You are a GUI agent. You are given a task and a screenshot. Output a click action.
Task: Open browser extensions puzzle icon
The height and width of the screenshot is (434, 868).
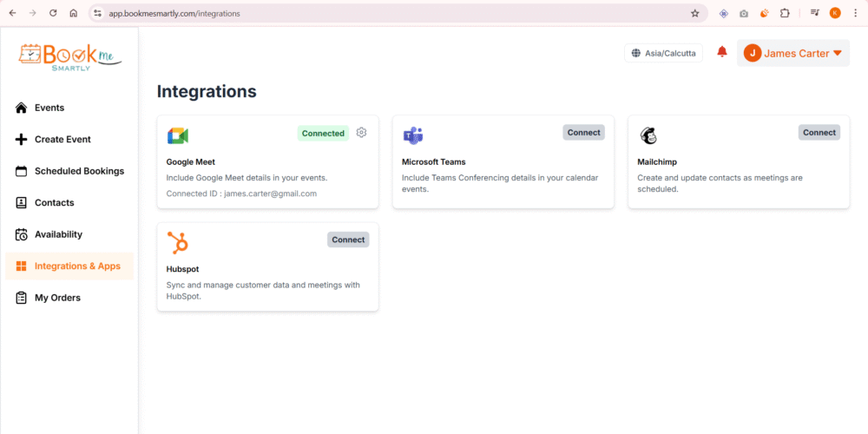(785, 13)
